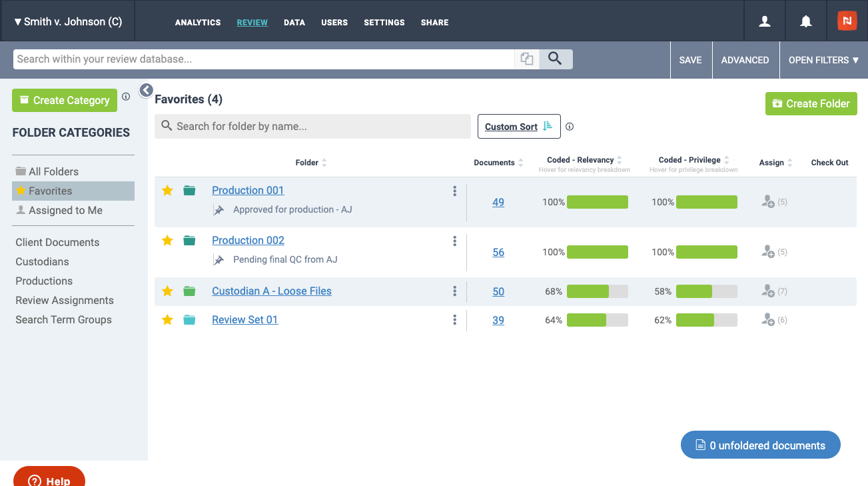Click the Create Folder button
This screenshot has width=868, height=486.
point(811,103)
